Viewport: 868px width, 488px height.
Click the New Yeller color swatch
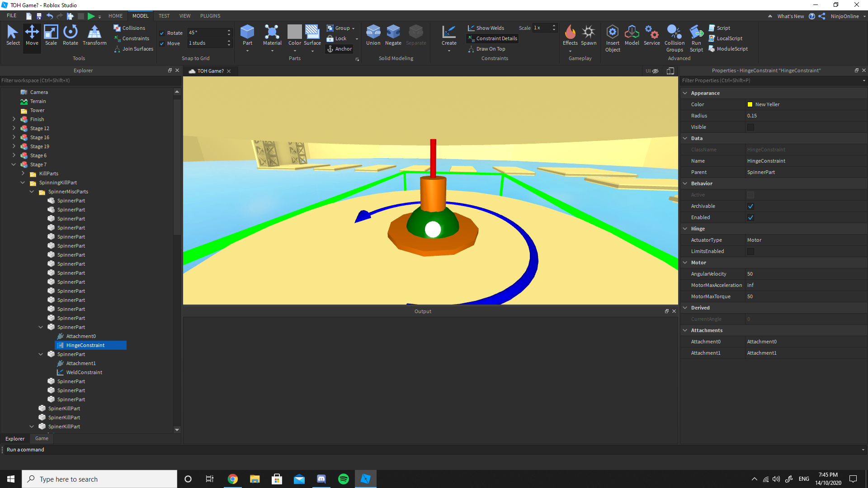(x=750, y=104)
